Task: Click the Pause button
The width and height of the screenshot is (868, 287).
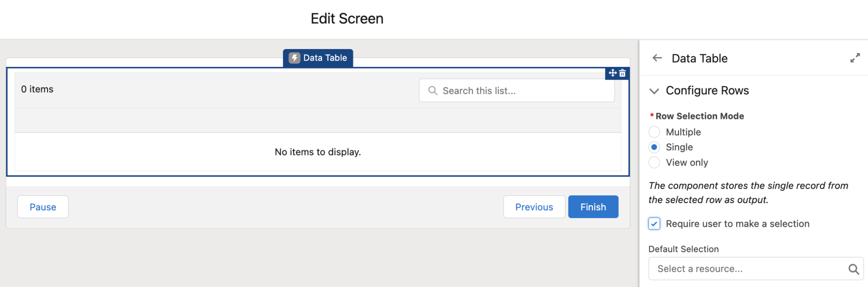Action: tap(43, 207)
